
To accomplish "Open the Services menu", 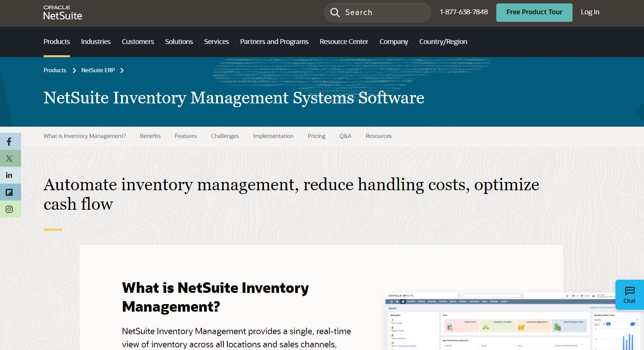I will pyautogui.click(x=217, y=42).
